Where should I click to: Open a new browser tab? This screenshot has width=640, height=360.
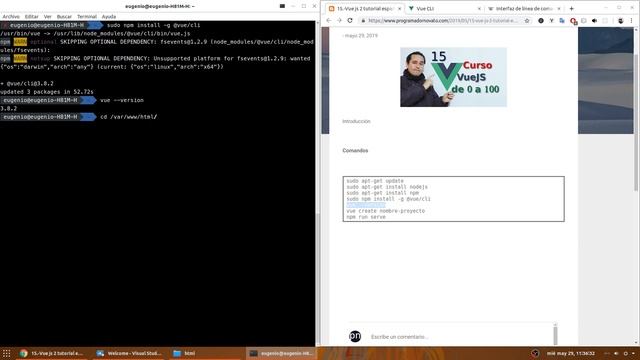click(x=571, y=9)
